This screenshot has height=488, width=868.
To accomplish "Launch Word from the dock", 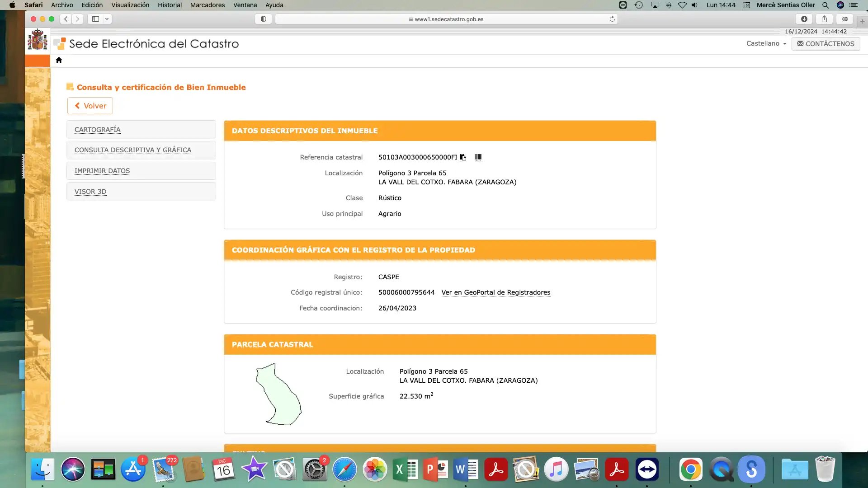I will [466, 469].
